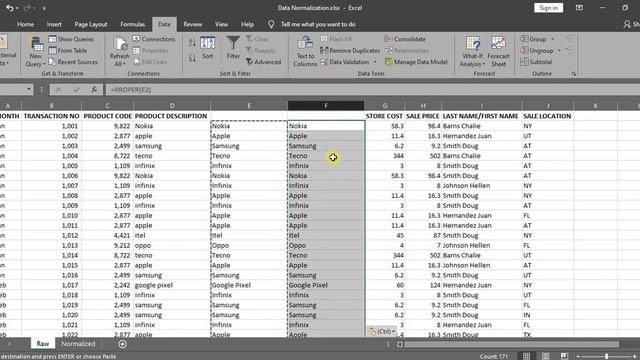
Task: Open the Connections command
Action: 154,39
